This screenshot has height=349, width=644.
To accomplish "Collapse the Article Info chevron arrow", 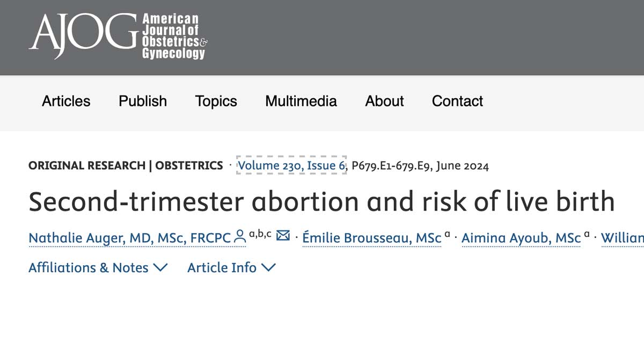I will [269, 267].
